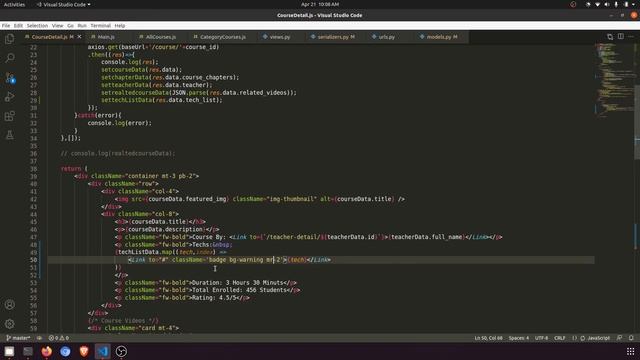Click the VS Code icon in dock
Viewport: 640px width, 360px height.
[102, 351]
